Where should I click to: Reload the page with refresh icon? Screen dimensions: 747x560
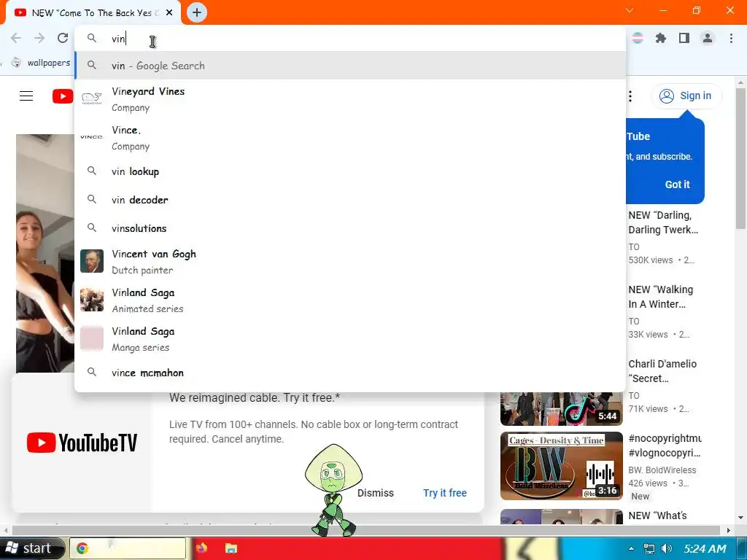click(x=63, y=38)
